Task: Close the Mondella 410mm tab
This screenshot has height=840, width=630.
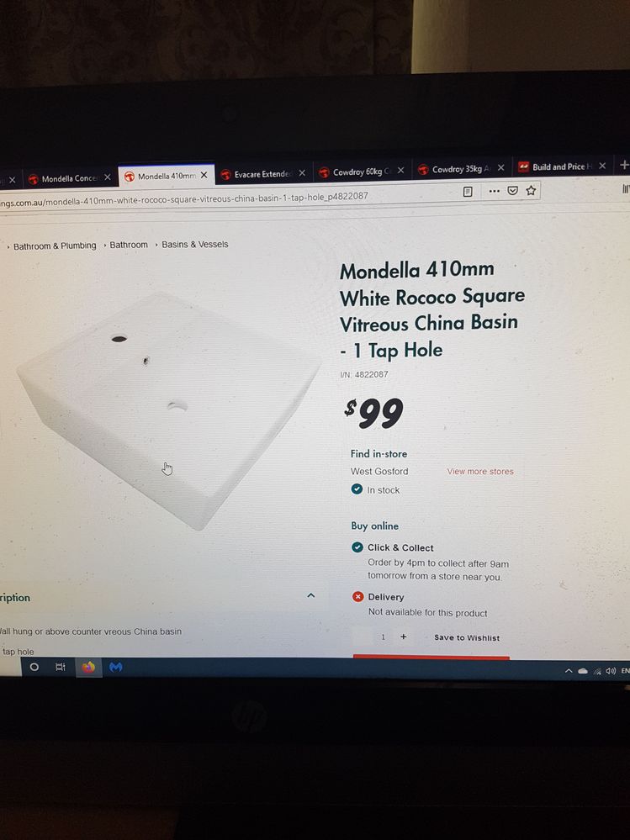Action: pos(204,175)
